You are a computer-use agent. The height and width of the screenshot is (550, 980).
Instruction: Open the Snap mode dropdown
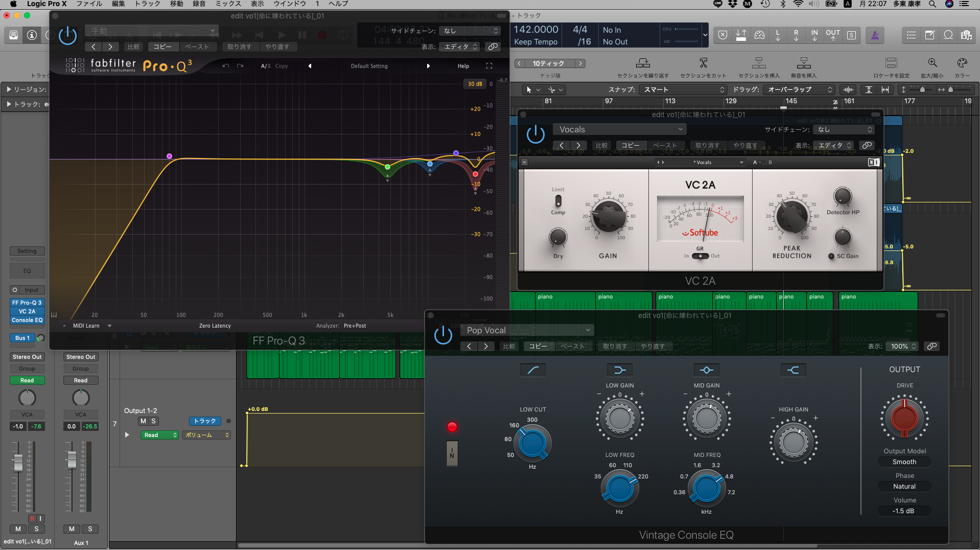(683, 90)
